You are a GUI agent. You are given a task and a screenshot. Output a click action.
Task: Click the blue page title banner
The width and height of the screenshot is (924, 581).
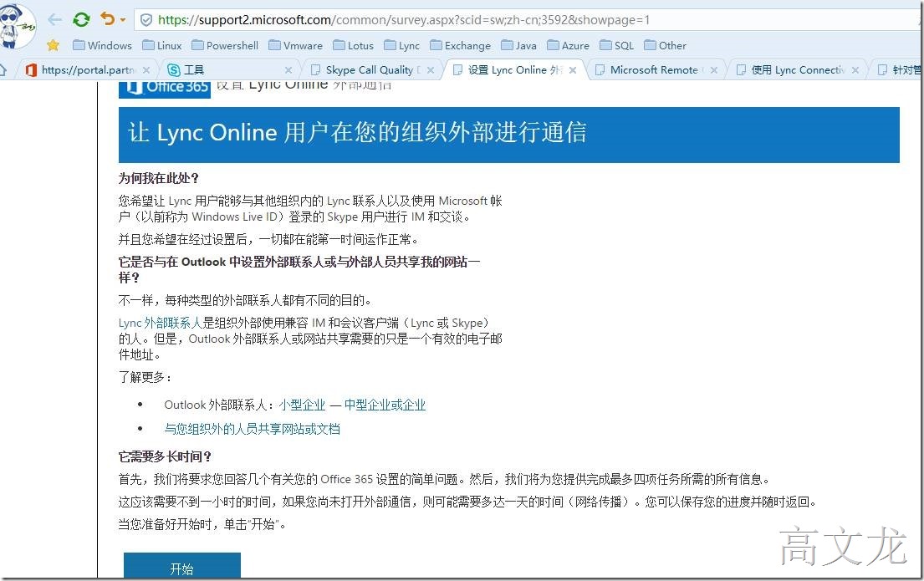509,135
